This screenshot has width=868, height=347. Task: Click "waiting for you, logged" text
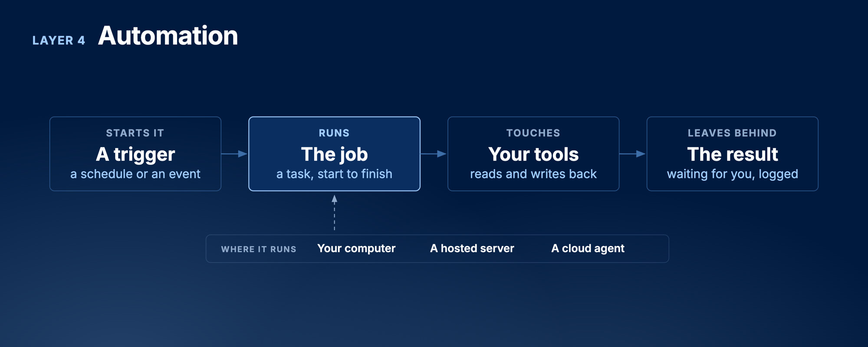[x=733, y=174]
